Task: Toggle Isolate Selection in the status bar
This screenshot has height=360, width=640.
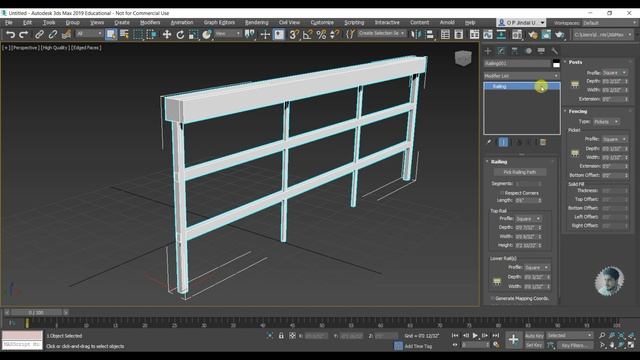Action: pyautogui.click(x=270, y=336)
